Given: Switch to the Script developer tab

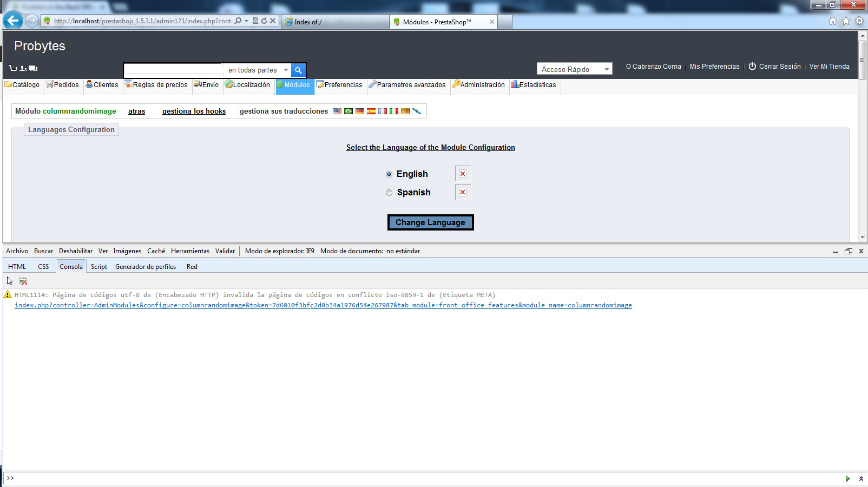Looking at the screenshot, I should click(98, 267).
